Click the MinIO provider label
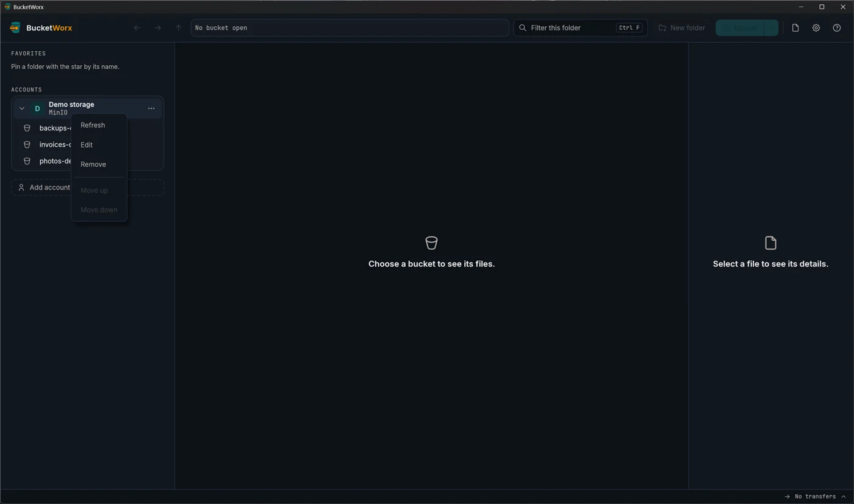The width and height of the screenshot is (854, 504). pyautogui.click(x=58, y=113)
